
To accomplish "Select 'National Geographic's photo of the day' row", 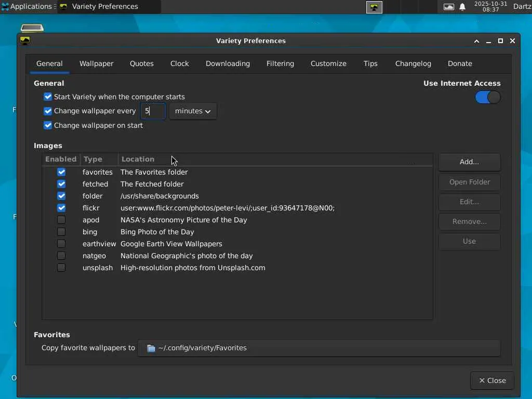I will pyautogui.click(x=237, y=256).
